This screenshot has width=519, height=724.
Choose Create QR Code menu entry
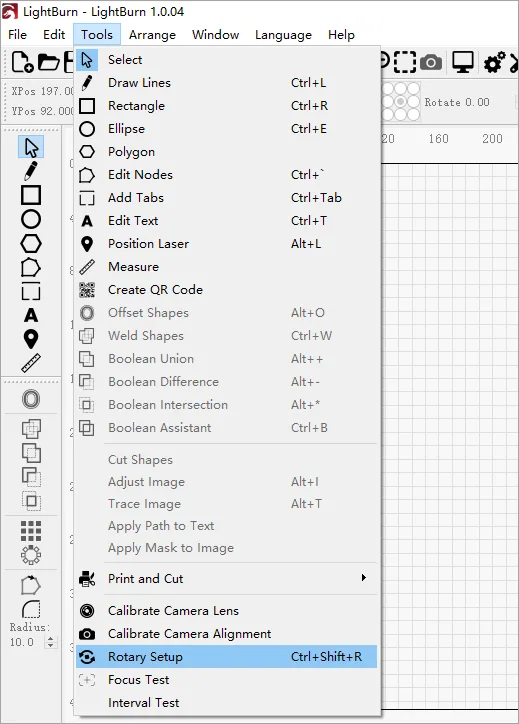[x=226, y=290]
